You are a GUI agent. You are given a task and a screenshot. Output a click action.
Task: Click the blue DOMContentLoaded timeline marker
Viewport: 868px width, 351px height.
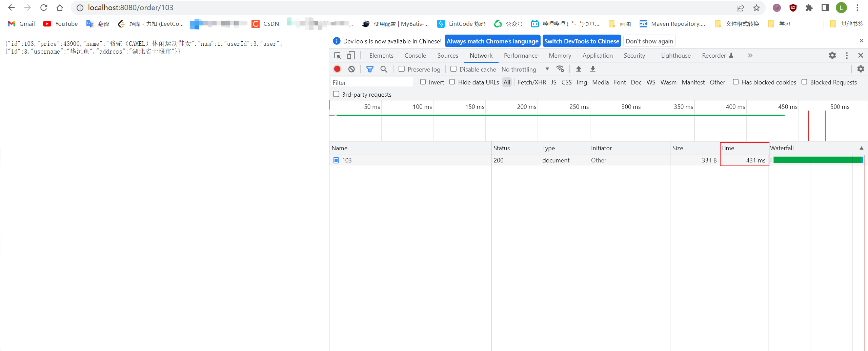825,125
